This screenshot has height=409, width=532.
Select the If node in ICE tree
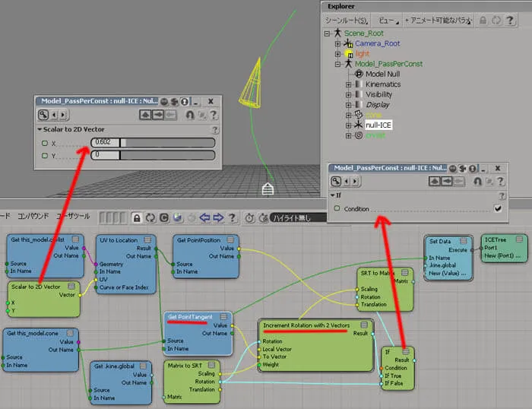pos(397,368)
